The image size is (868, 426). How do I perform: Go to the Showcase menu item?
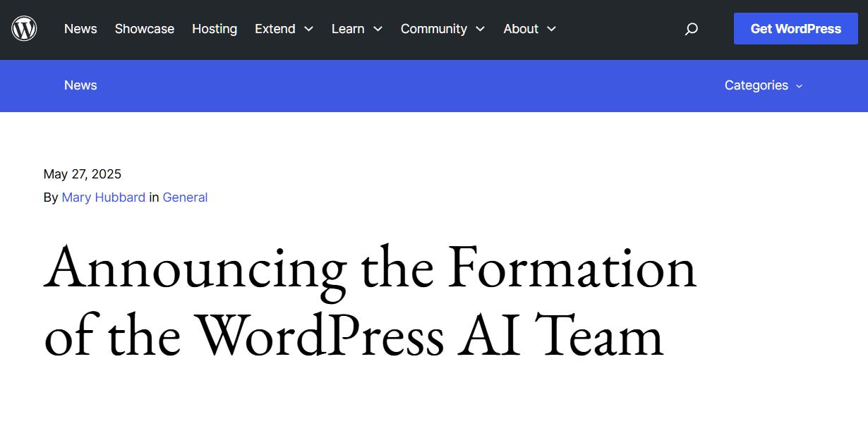[x=145, y=29]
